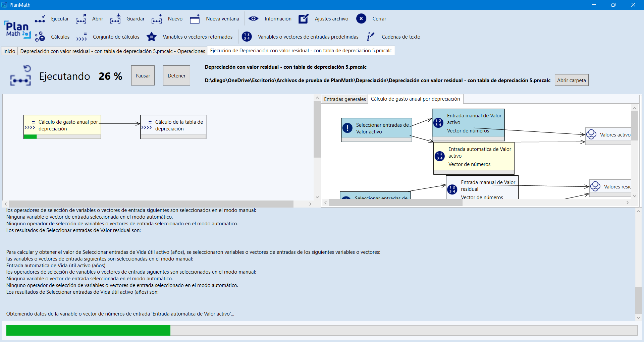
Task: Click the Cerrar X icon
Action: pyautogui.click(x=361, y=19)
